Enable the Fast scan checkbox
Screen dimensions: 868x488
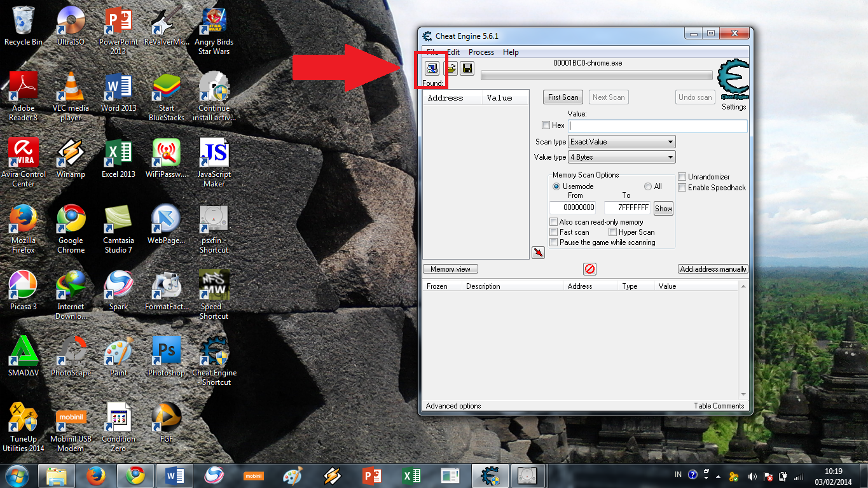[x=553, y=232]
